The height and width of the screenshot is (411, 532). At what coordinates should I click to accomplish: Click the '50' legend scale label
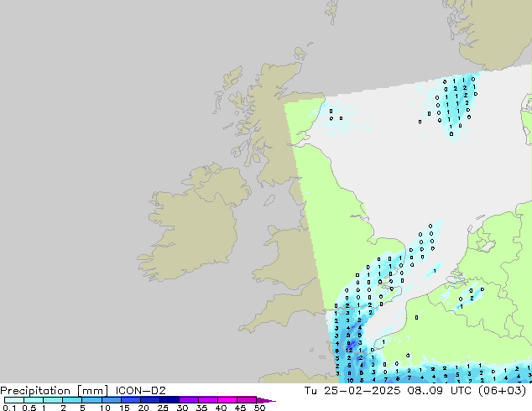pyautogui.click(x=259, y=408)
